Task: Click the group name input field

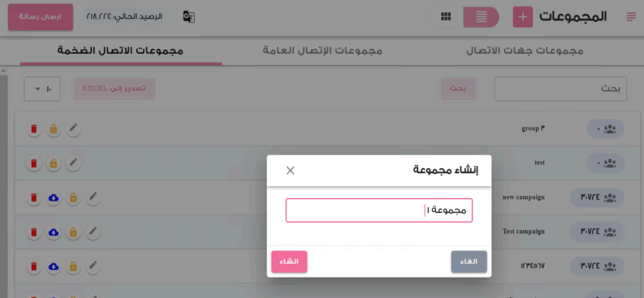Action: click(x=379, y=211)
